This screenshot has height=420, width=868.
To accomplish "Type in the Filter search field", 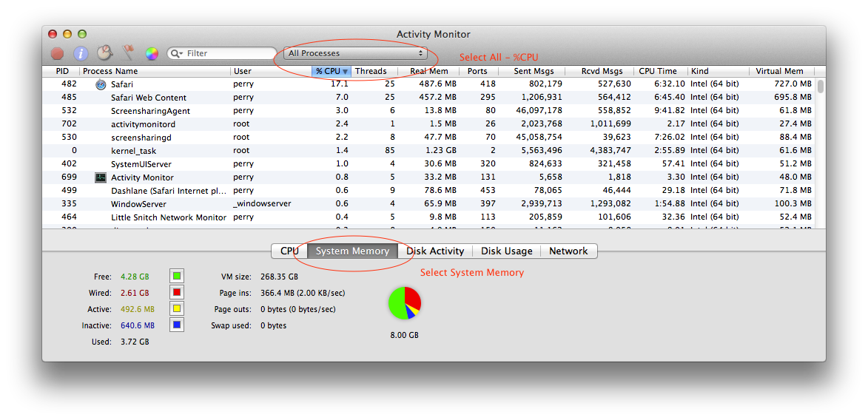I will click(x=221, y=54).
